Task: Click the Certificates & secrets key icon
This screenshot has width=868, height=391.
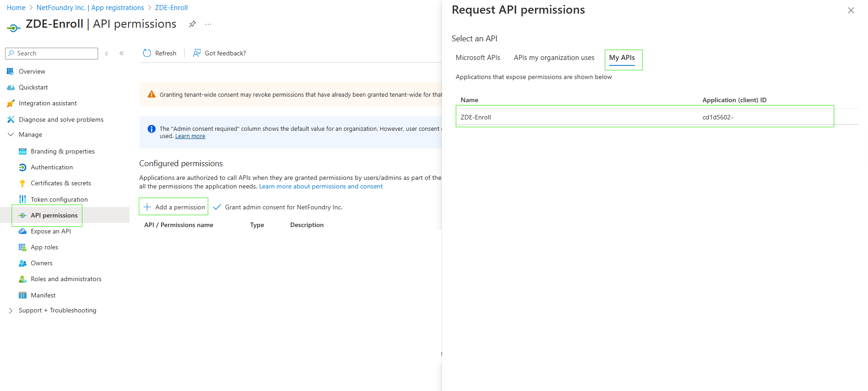Action: pyautogui.click(x=22, y=183)
